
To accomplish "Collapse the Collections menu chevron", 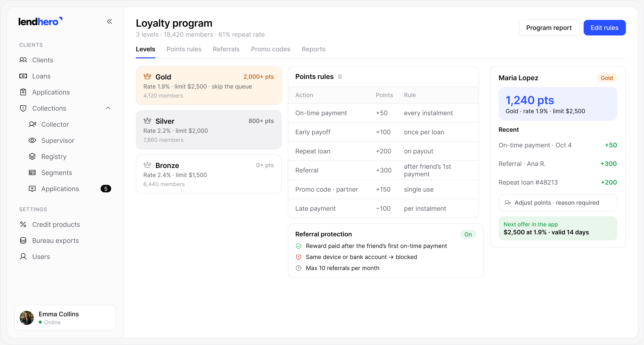I will (108, 108).
